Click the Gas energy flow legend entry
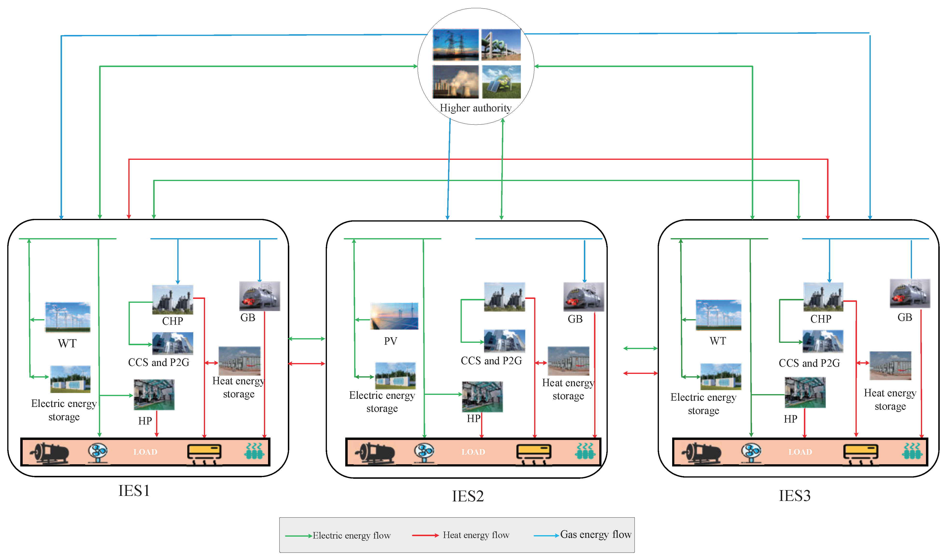 (595, 534)
